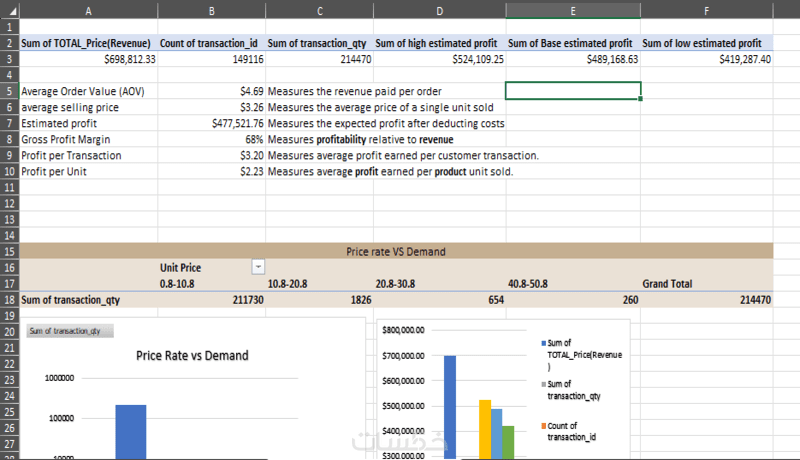Select row 15 header
The image size is (800, 460).
coord(9,252)
